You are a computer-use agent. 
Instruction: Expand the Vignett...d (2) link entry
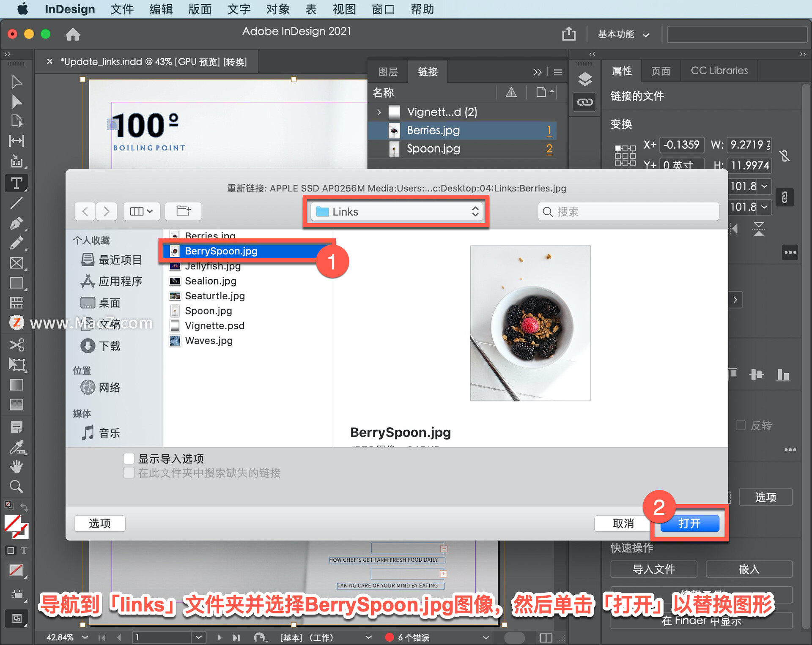pos(379,112)
